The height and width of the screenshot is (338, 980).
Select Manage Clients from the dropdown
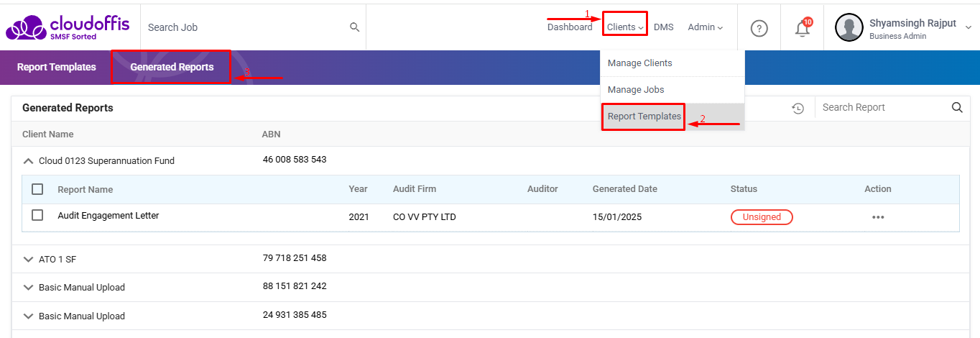672,63
